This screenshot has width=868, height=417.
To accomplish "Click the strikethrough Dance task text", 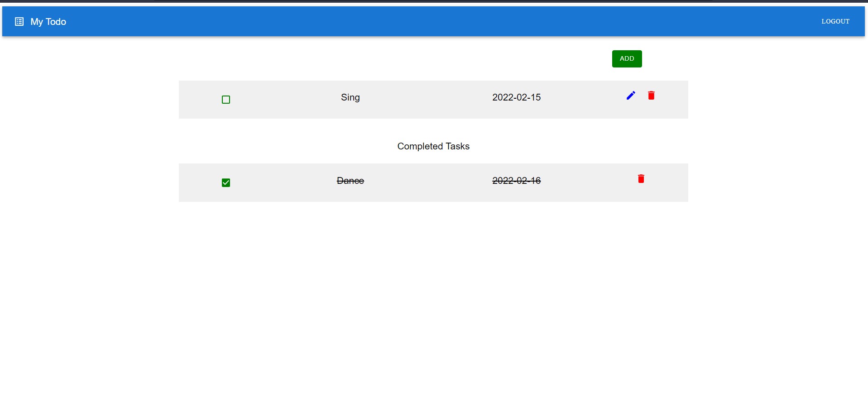I will (x=350, y=181).
